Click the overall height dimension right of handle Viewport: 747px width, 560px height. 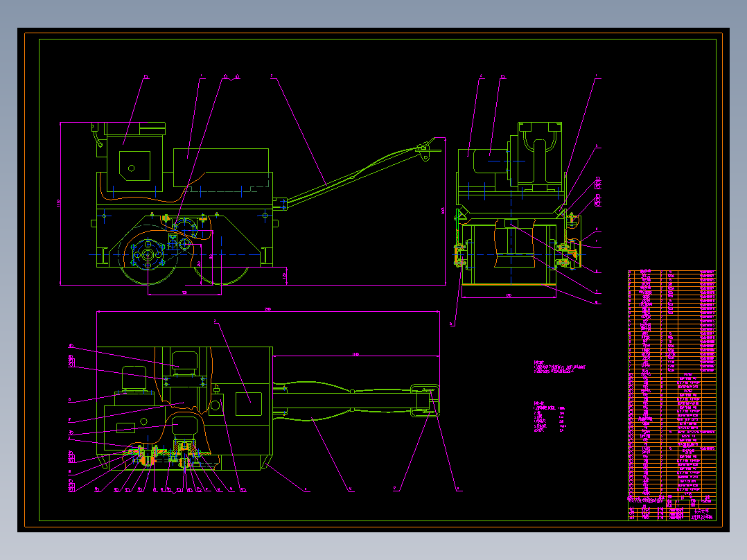(x=443, y=211)
